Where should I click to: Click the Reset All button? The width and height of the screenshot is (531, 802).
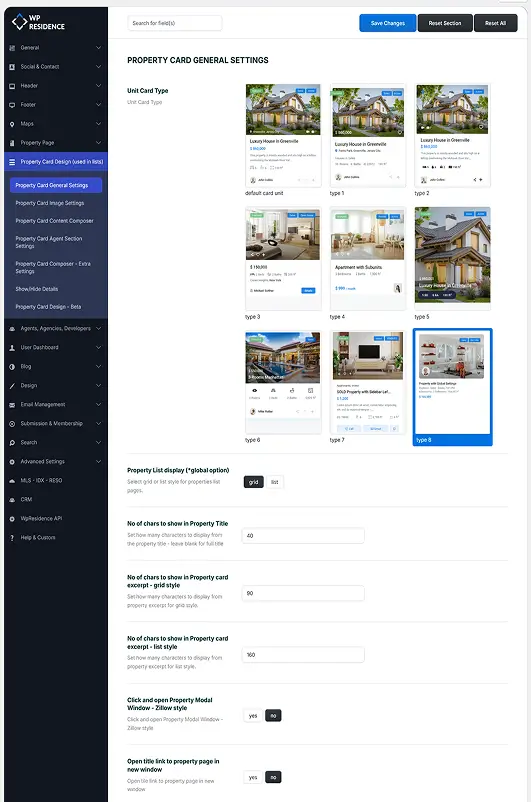(x=495, y=23)
